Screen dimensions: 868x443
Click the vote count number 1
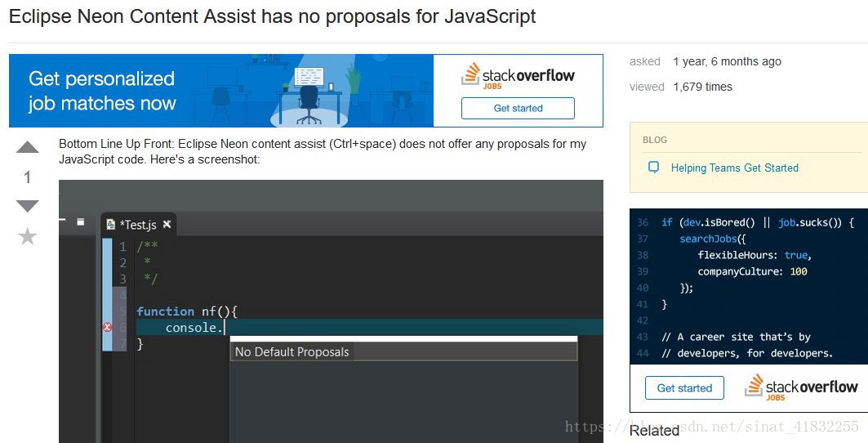click(x=27, y=177)
